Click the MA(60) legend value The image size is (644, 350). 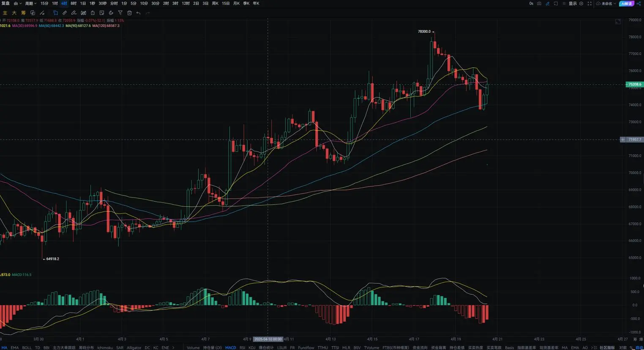tap(52, 26)
